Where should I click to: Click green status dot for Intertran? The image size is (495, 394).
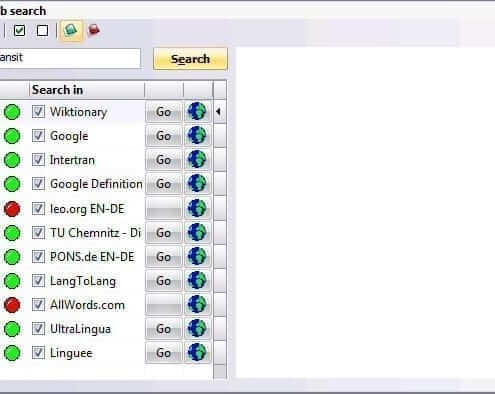pos(12,160)
